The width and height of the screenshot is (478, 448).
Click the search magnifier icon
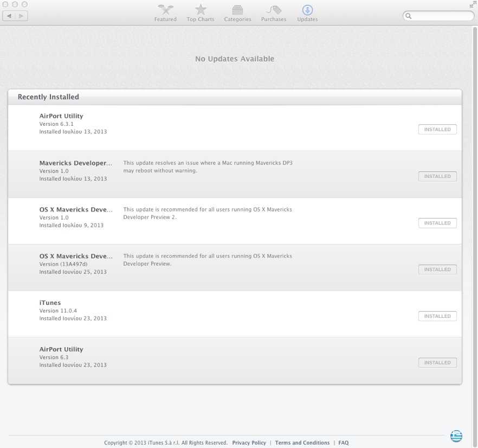pyautogui.click(x=409, y=16)
